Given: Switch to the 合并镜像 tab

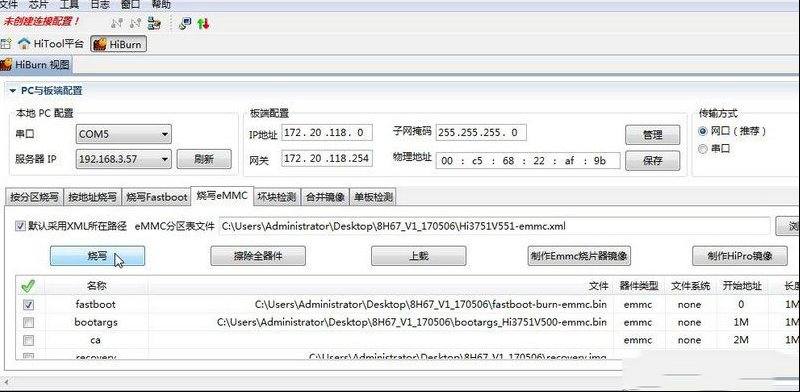Looking at the screenshot, I should tap(325, 197).
